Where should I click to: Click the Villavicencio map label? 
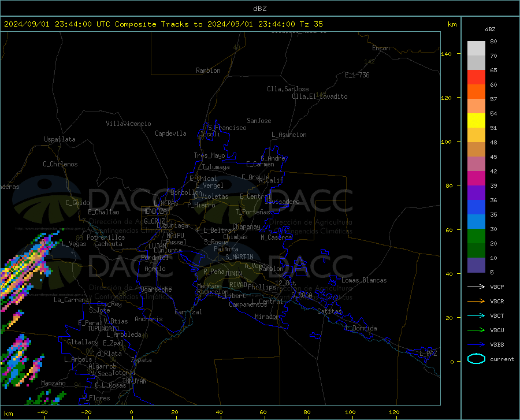point(128,124)
